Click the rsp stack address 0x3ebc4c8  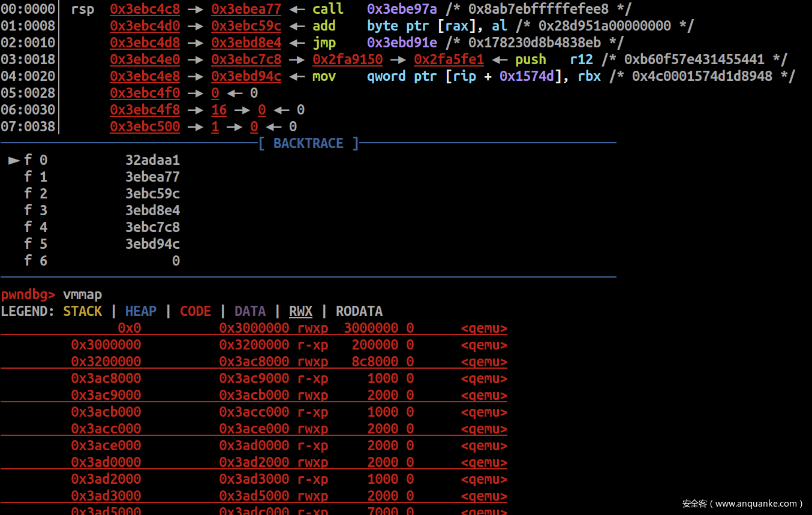145,9
